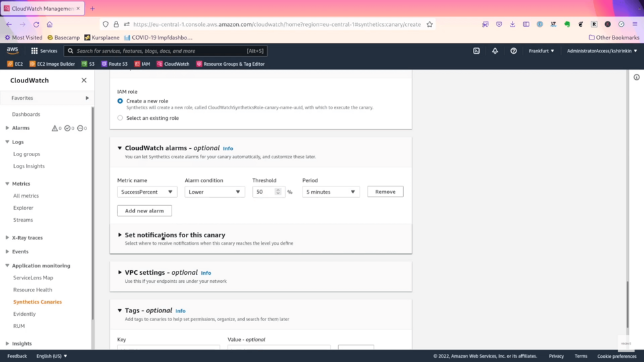Open the Metric name SuccessPercent dropdown
The width and height of the screenshot is (644, 362).
pyautogui.click(x=147, y=192)
